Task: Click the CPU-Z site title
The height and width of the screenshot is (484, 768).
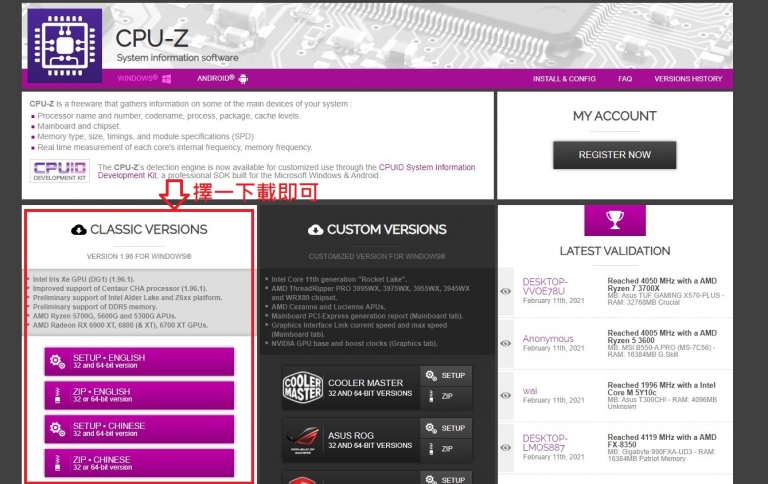Action: pos(152,38)
